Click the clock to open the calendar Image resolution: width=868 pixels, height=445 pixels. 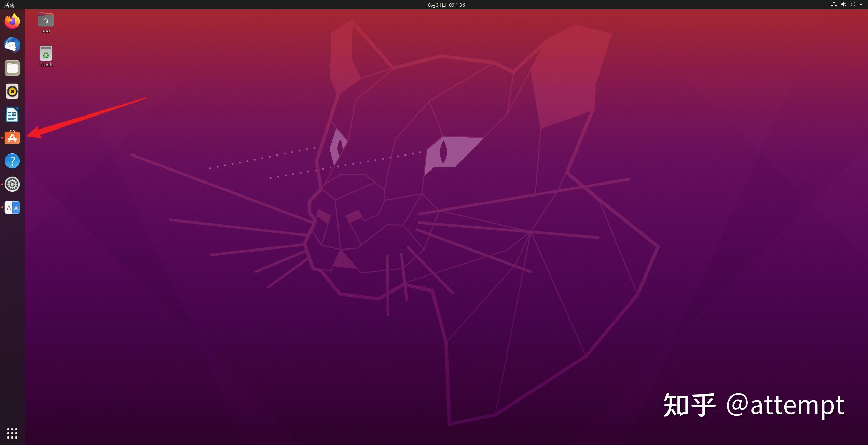[x=446, y=5]
